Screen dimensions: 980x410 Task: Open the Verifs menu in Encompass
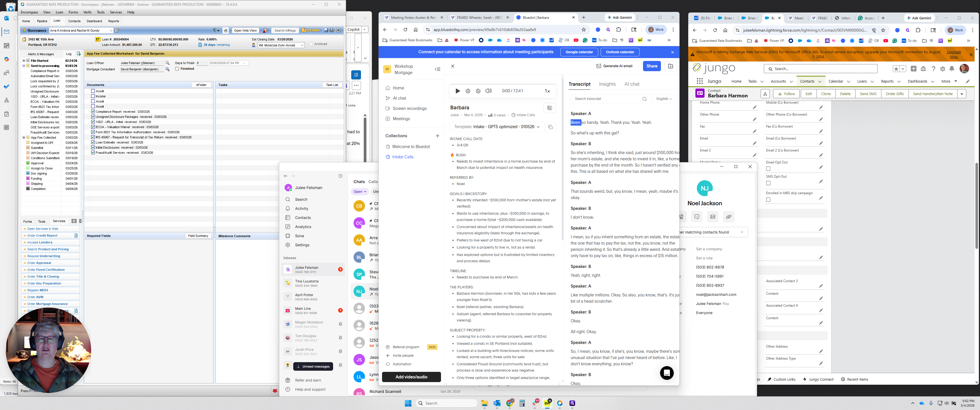pos(87,12)
